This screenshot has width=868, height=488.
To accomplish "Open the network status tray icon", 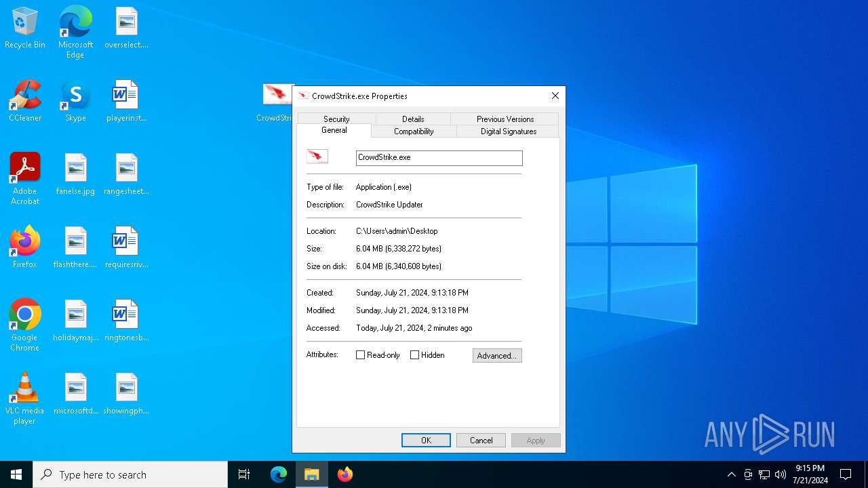I will tap(764, 474).
